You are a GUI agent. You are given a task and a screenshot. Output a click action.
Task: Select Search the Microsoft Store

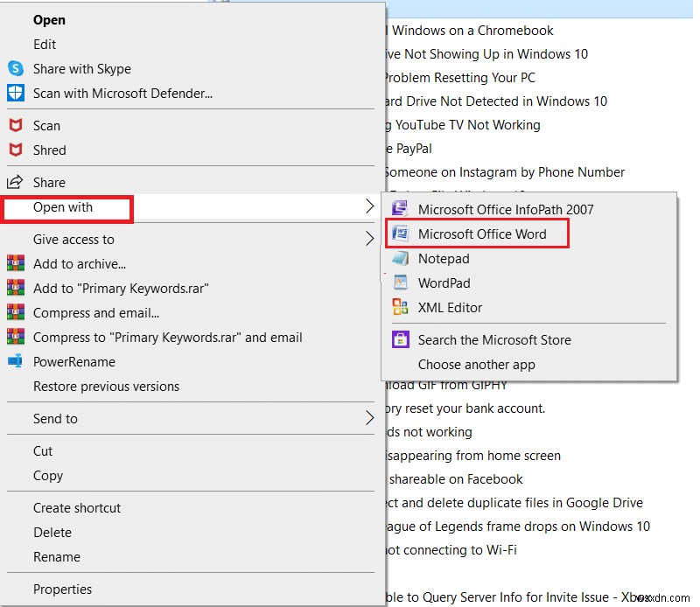click(529, 340)
